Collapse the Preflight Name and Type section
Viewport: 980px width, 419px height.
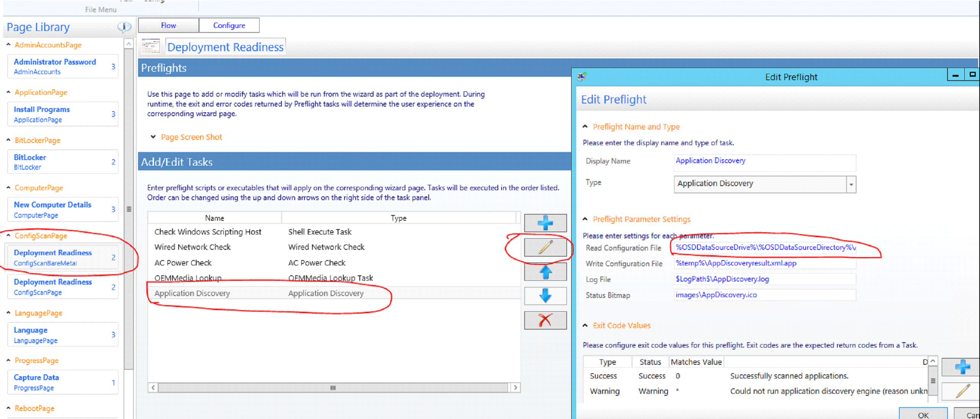585,126
